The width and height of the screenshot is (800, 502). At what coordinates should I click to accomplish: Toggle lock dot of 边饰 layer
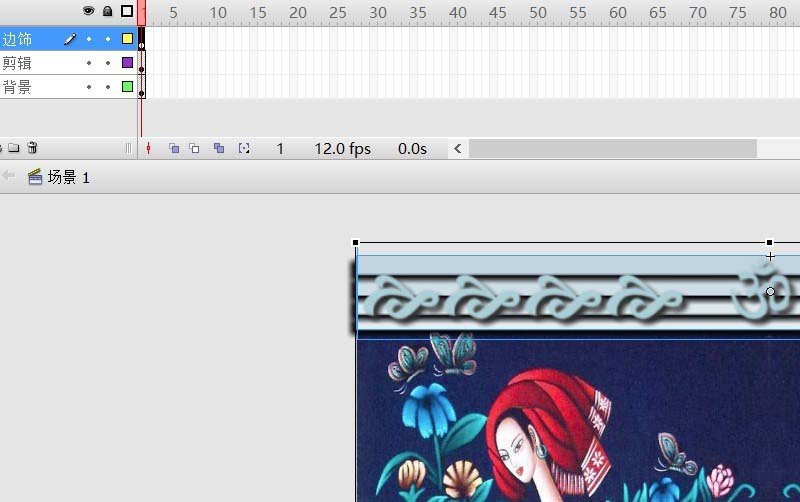(x=108, y=39)
